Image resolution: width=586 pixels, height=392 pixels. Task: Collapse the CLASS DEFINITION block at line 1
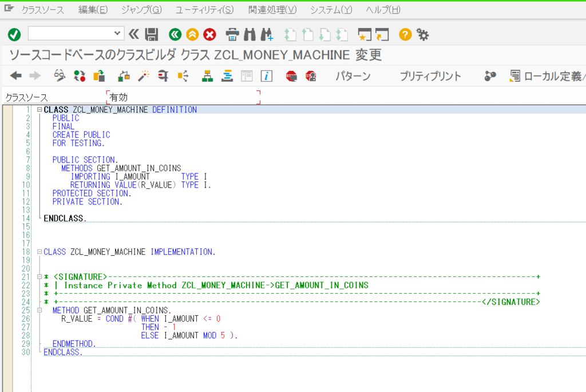[39, 109]
